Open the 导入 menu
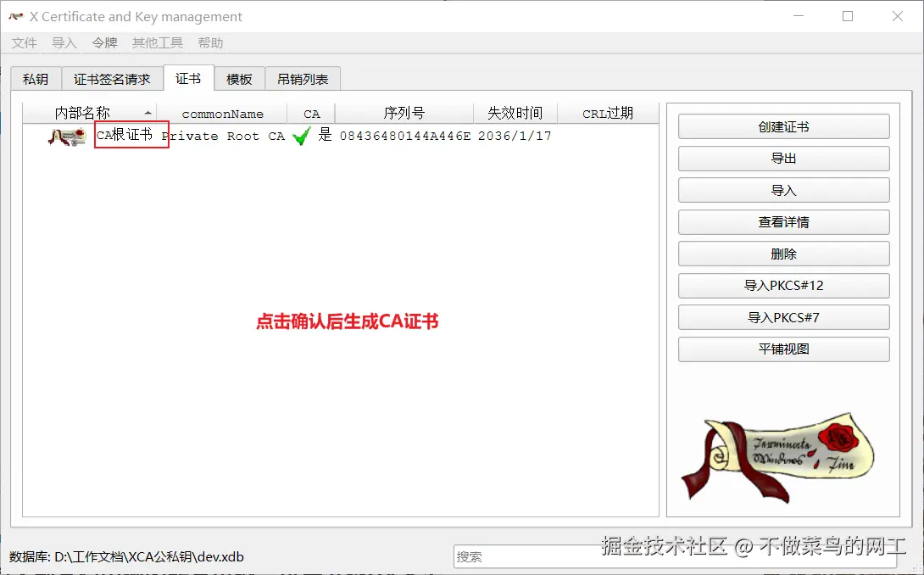Viewport: 924px width, 575px height. (x=64, y=42)
